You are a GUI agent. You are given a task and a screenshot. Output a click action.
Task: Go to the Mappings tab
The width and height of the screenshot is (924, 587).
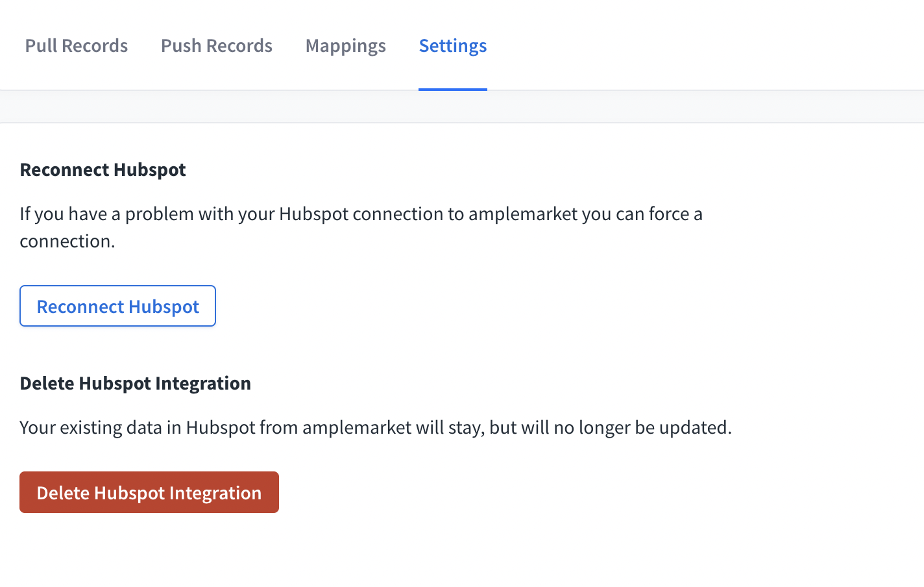346,45
